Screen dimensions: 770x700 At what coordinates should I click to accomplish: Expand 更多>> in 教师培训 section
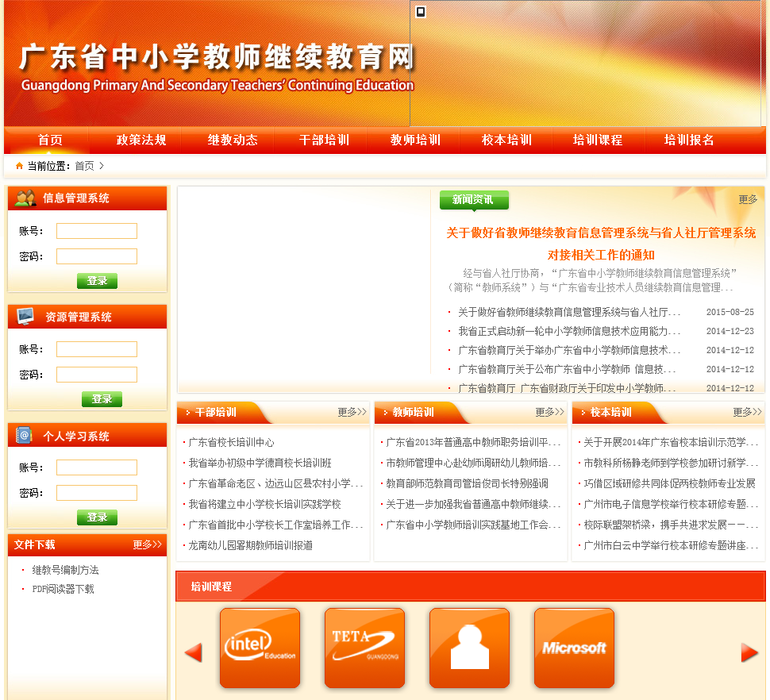[549, 412]
